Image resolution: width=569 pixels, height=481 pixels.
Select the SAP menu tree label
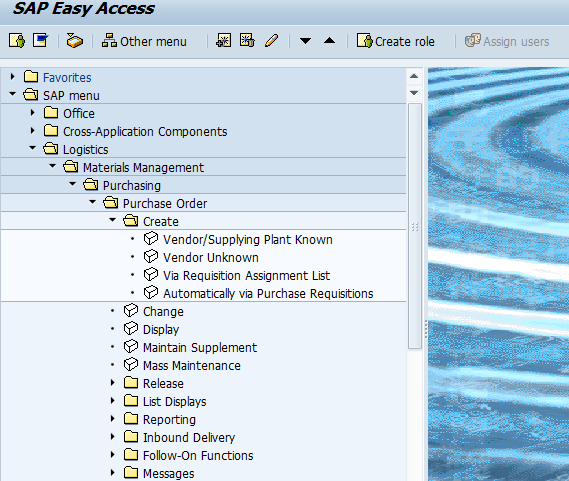point(71,95)
